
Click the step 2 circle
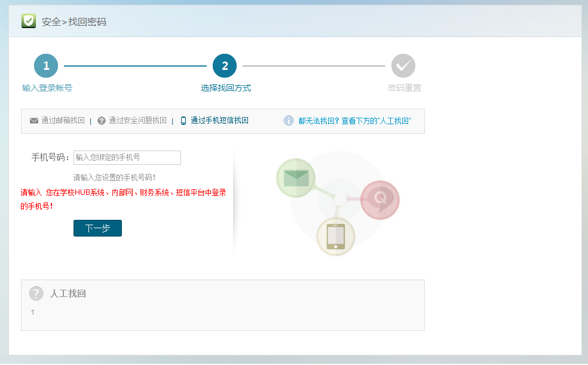click(225, 66)
